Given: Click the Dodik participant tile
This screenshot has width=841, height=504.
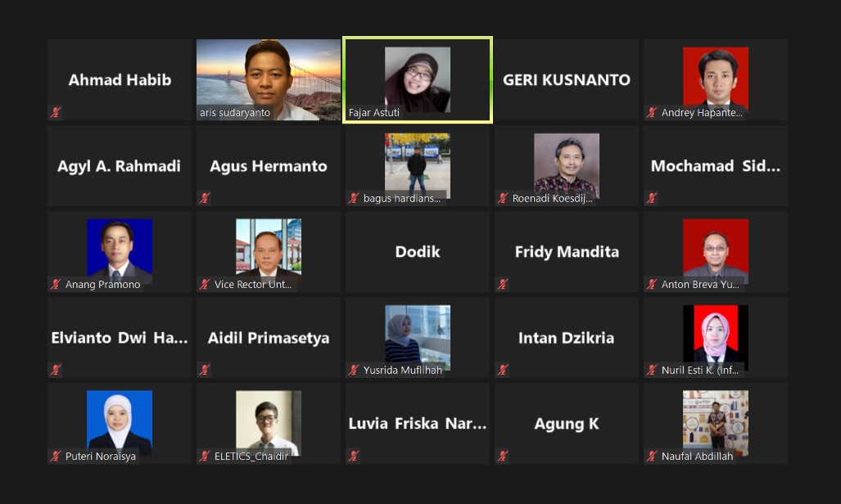Looking at the screenshot, I should [x=418, y=251].
